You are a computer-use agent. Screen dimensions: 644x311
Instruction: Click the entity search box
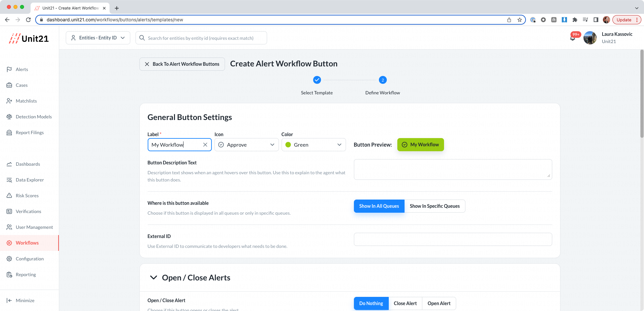click(x=201, y=38)
